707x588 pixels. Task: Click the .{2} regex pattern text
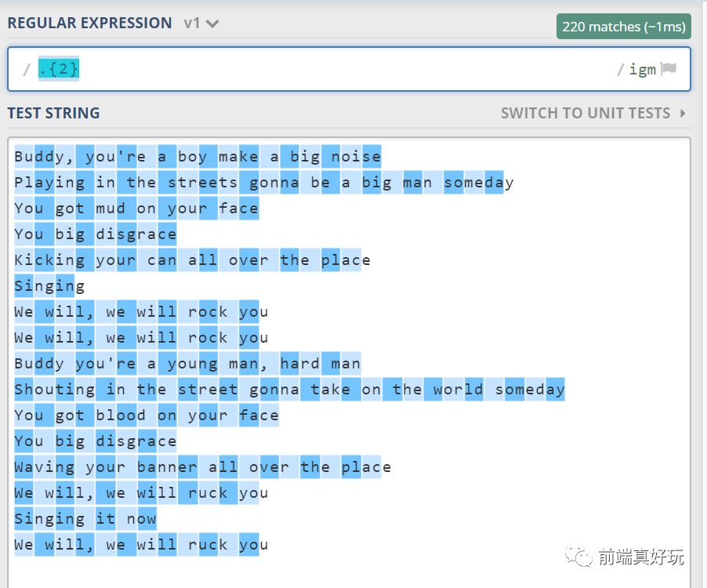point(59,69)
